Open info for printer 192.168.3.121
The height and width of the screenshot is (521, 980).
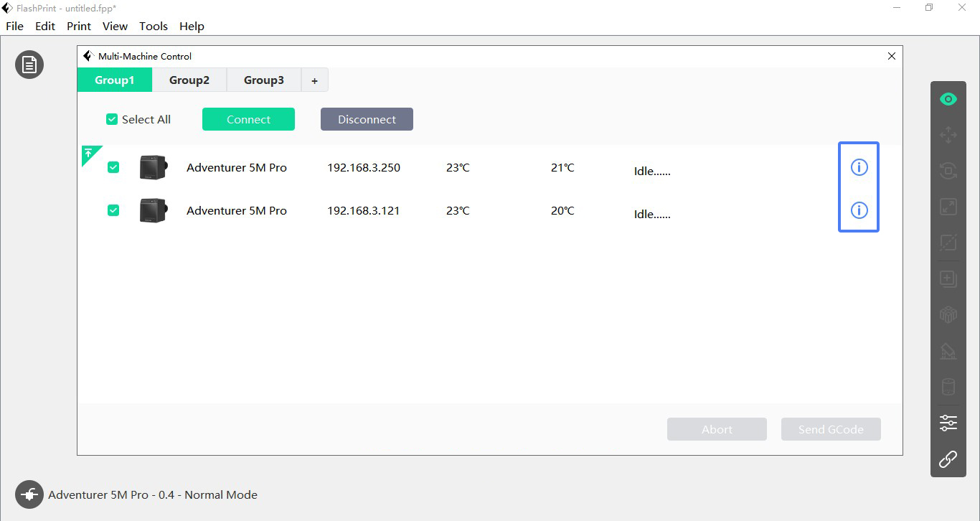[859, 210]
